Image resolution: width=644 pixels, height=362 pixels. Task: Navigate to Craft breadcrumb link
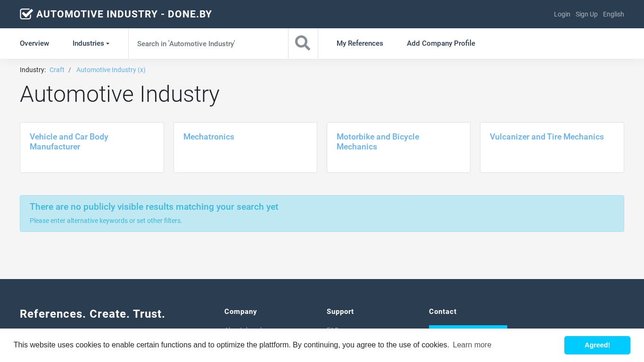[x=57, y=70]
